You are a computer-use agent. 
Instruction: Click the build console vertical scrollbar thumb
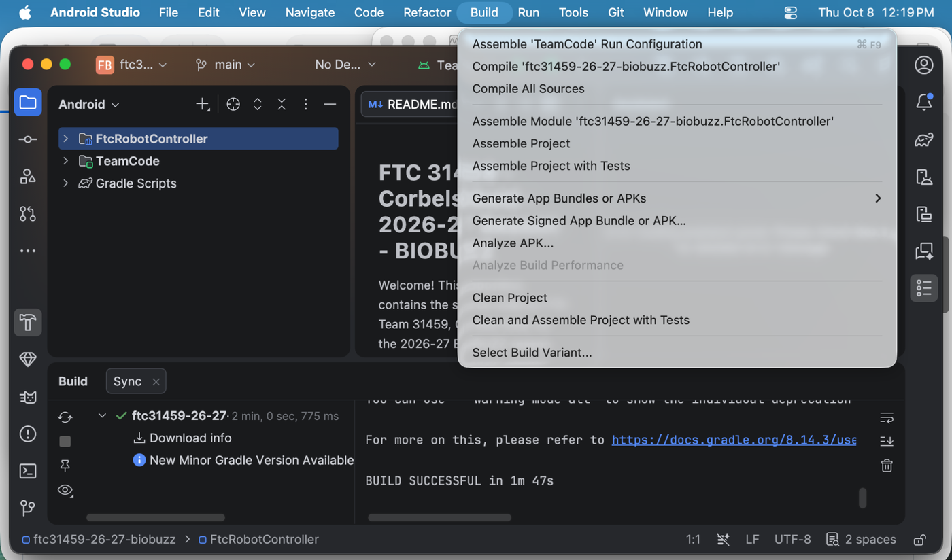tap(862, 498)
